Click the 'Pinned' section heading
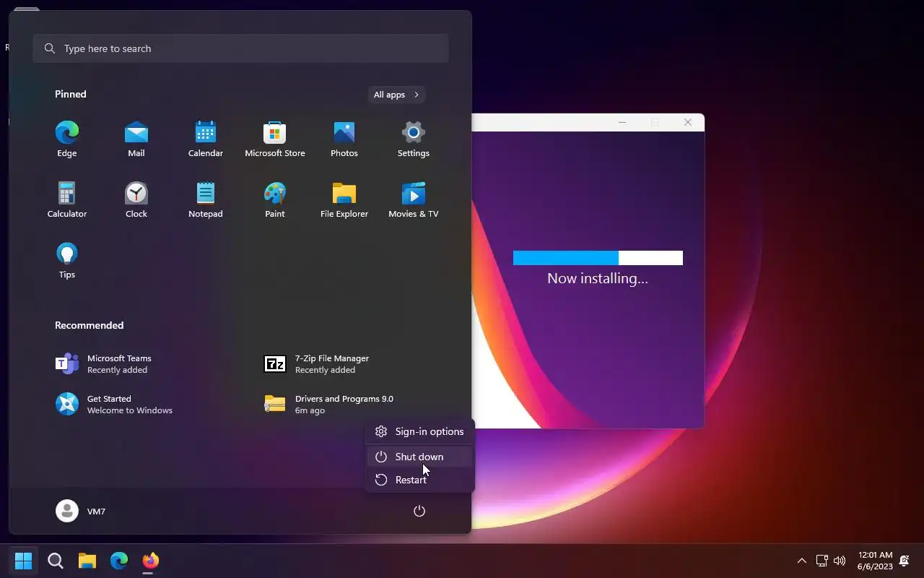The image size is (924, 578). 71,94
